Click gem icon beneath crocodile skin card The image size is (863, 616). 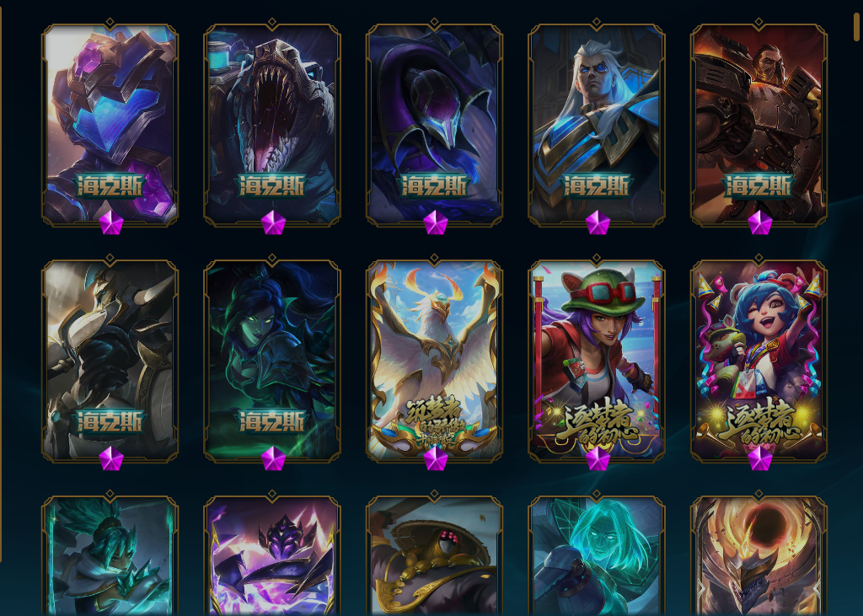(274, 222)
